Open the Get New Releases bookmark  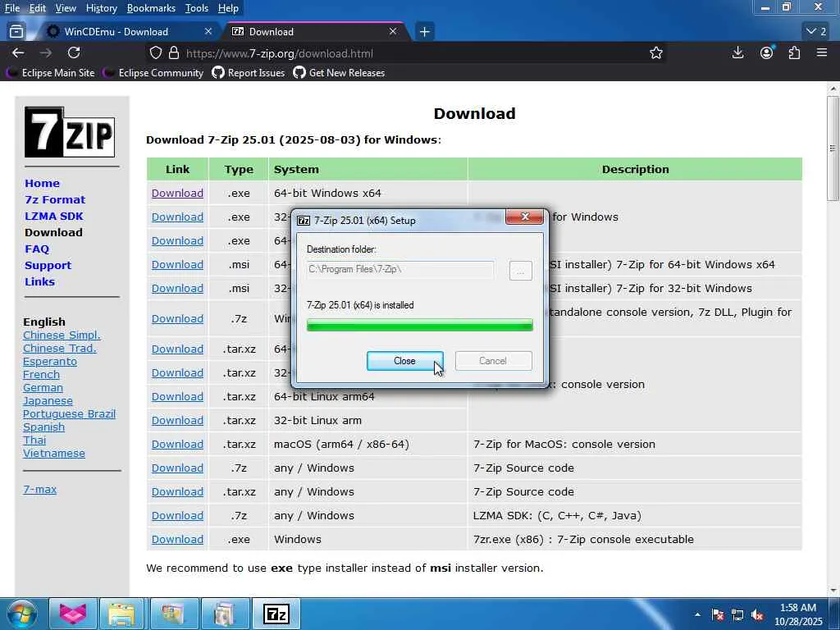pyautogui.click(x=339, y=73)
